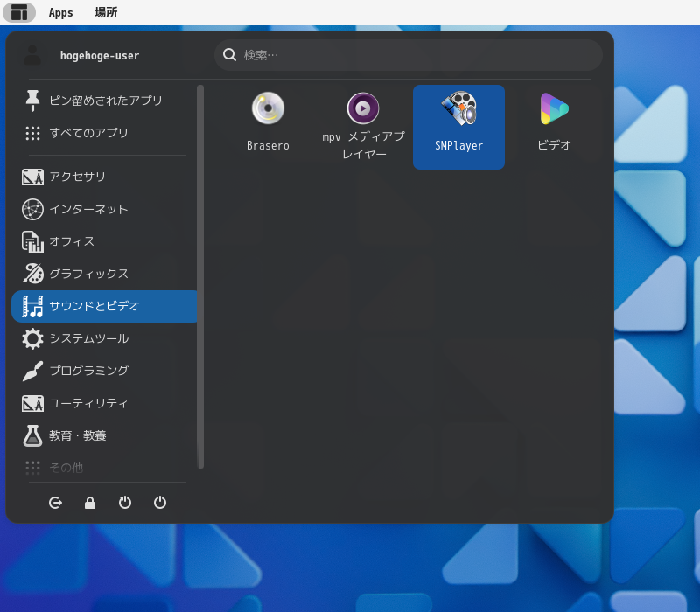Screen dimensions: 700x612
Task: Open the ビデオ video player app
Action: click(554, 127)
